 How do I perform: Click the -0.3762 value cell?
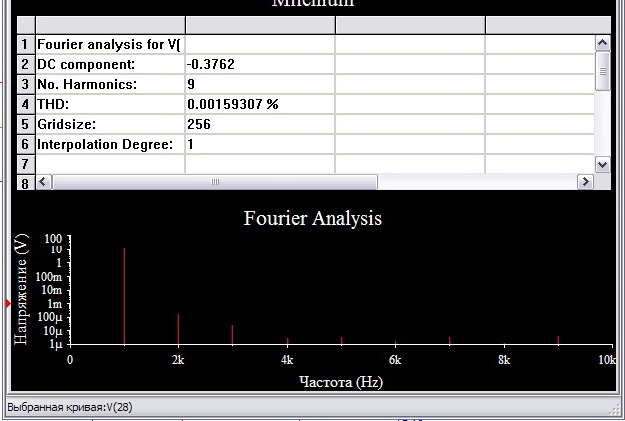260,64
